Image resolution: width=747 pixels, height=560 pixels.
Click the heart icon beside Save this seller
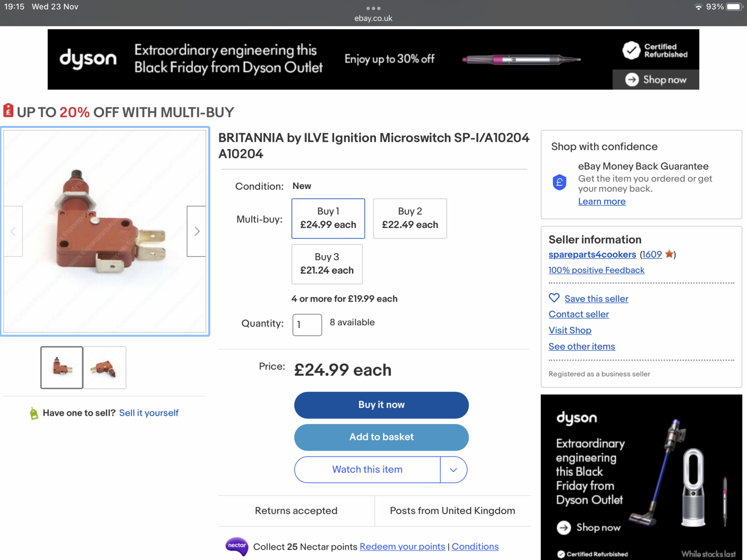tap(554, 298)
